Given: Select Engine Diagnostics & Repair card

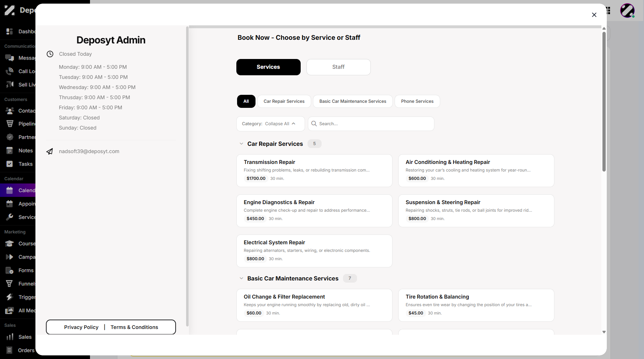Looking at the screenshot, I should pos(314,211).
